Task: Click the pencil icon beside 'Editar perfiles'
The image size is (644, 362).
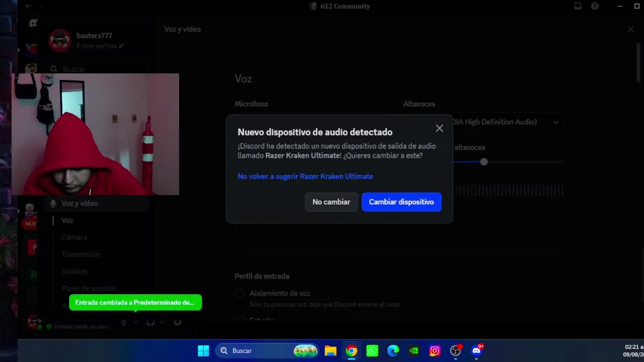Action: pyautogui.click(x=121, y=46)
